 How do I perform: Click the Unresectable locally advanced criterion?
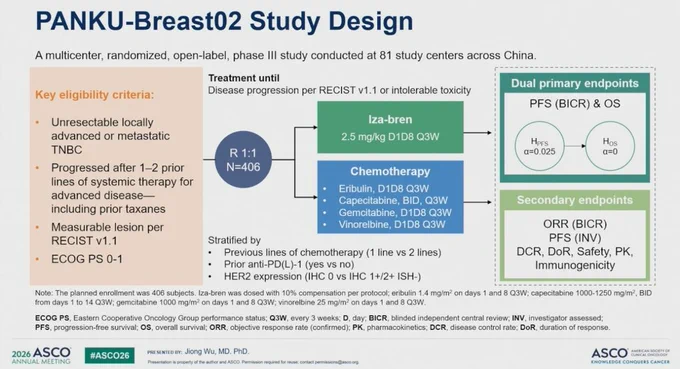point(110,136)
